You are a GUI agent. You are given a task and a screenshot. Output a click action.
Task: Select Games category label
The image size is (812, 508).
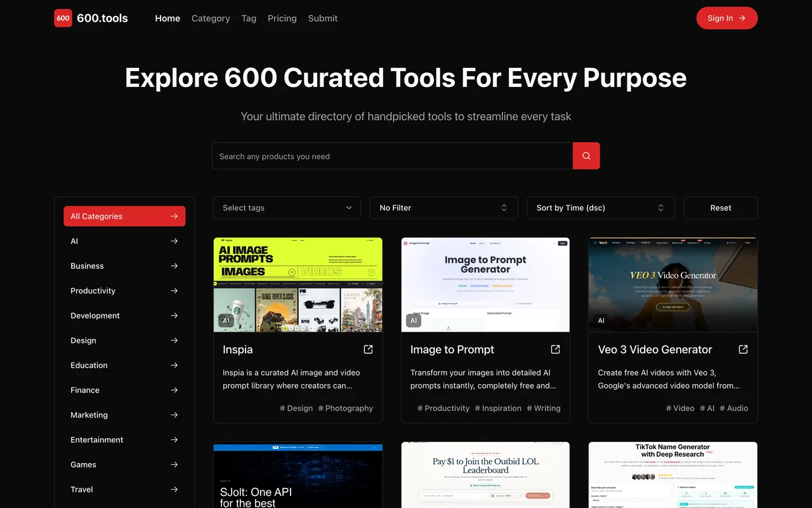(x=83, y=465)
